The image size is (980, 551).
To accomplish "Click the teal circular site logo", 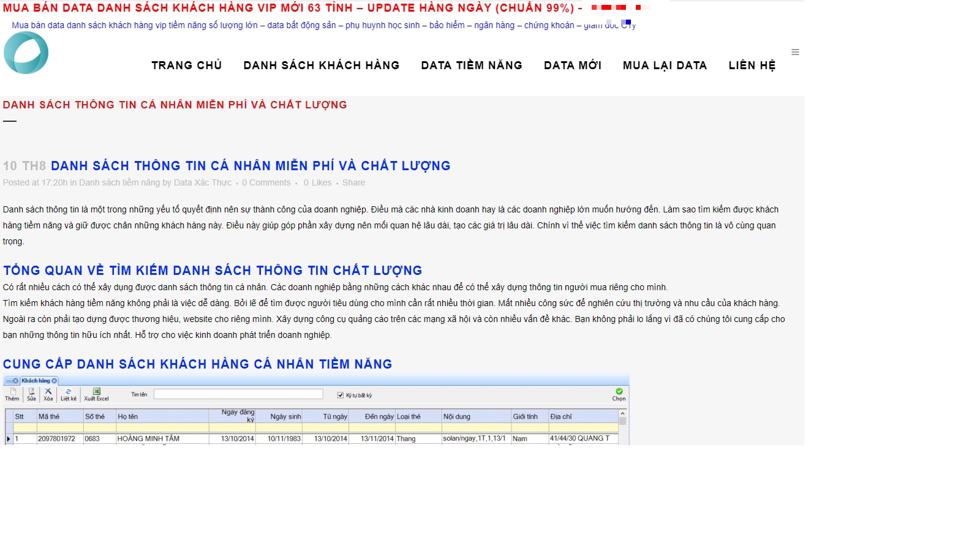I will 26,53.
